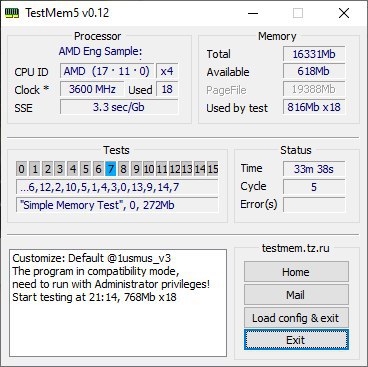Screen dimensions: 368x367
Task: Select test box number 10
Action: tap(149, 169)
